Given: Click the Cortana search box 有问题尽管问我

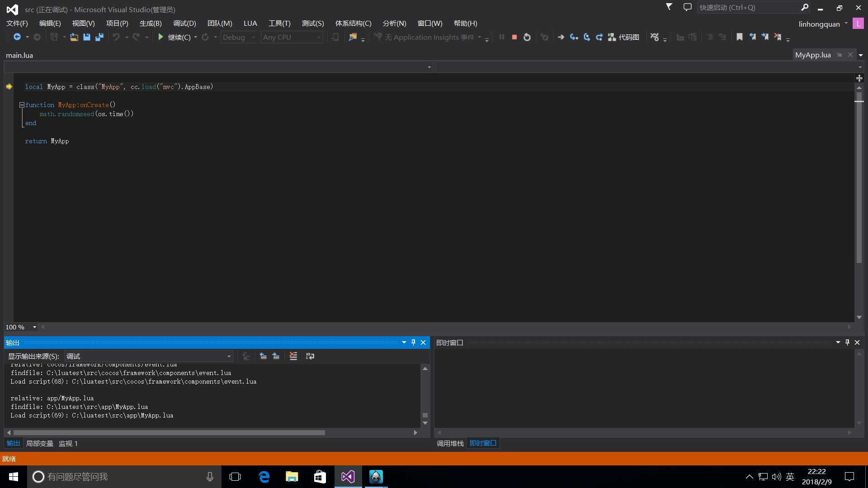Looking at the screenshot, I should (x=124, y=477).
